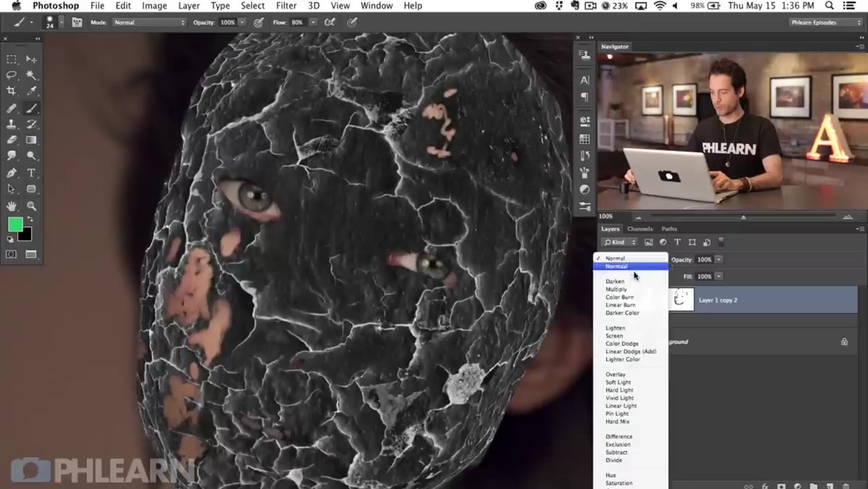Switch layer filtering on or off
This screenshot has width=868, height=489.
tap(721, 242)
